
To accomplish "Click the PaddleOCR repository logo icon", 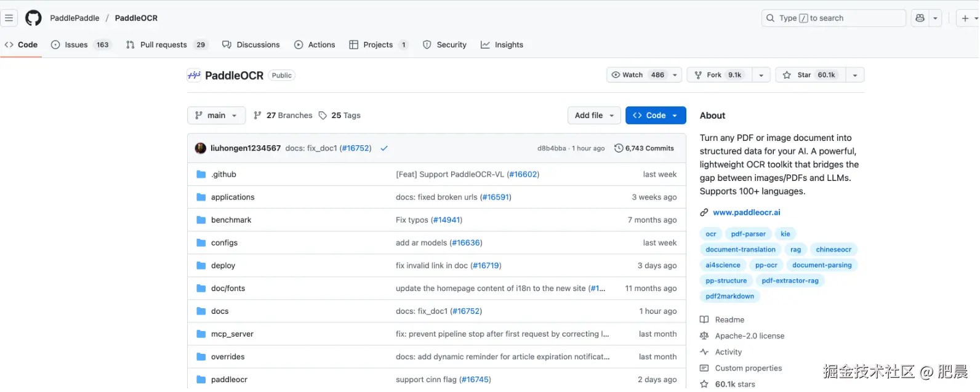I will click(x=194, y=76).
